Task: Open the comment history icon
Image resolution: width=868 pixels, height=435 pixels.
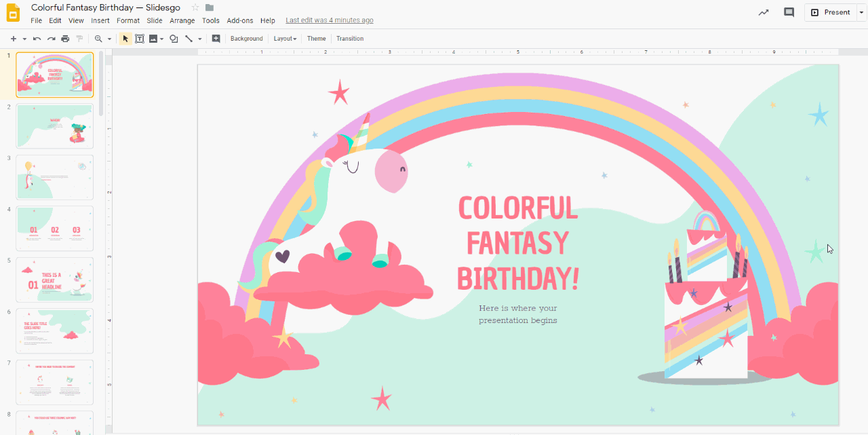Action: pos(789,12)
